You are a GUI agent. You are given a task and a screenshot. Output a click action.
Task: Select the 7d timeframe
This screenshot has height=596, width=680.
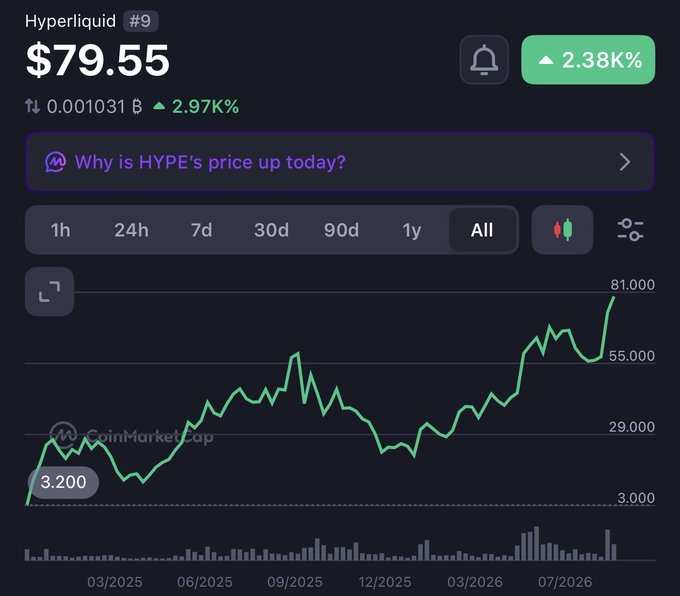point(202,230)
